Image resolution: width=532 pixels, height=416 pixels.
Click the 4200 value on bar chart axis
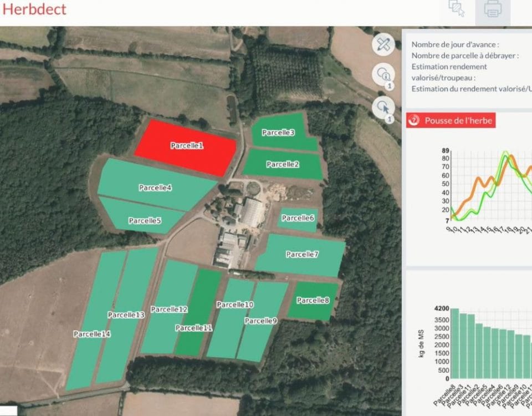(442, 308)
